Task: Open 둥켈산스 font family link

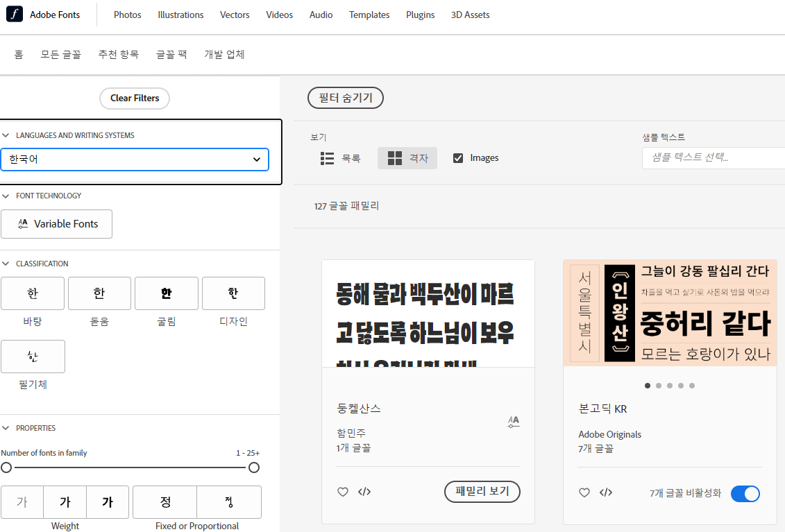Action: pyautogui.click(x=359, y=409)
